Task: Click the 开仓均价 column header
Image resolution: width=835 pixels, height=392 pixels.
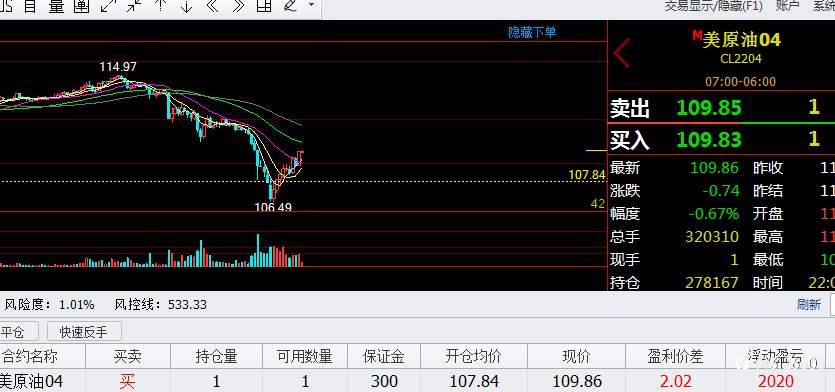Action: click(473, 356)
